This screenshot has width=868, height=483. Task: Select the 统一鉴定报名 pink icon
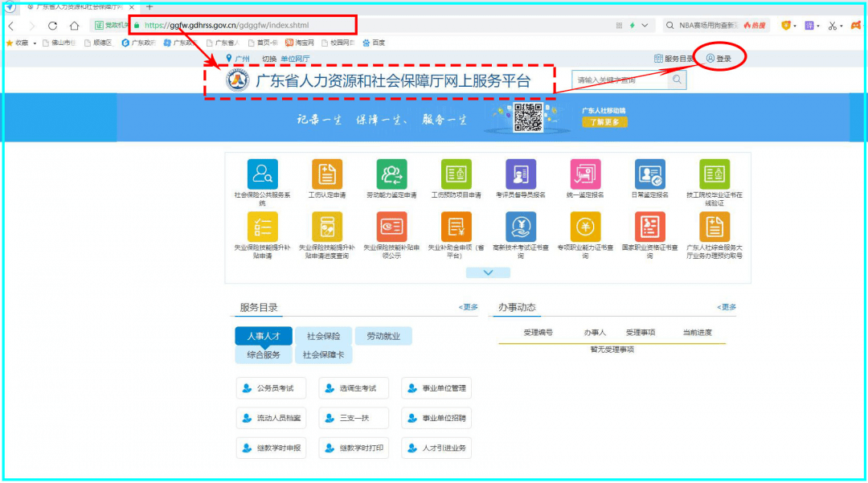[x=585, y=174]
